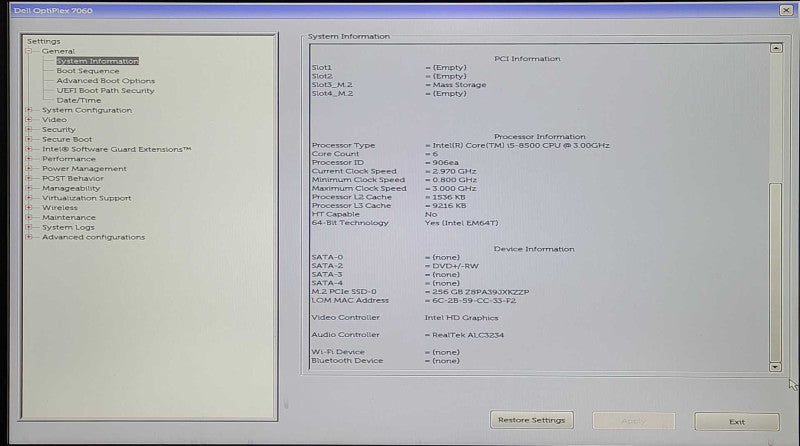Expand the System Configuration node
The height and width of the screenshot is (446, 800).
(x=29, y=110)
